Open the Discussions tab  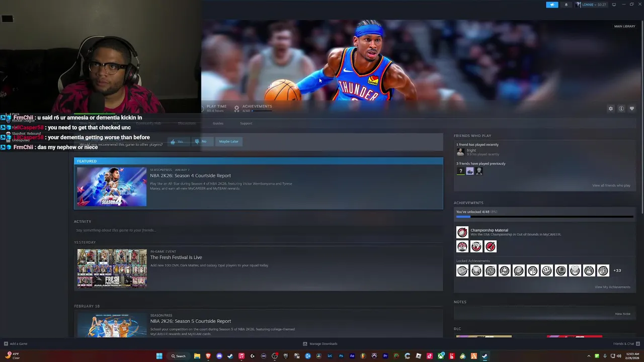pyautogui.click(x=187, y=123)
